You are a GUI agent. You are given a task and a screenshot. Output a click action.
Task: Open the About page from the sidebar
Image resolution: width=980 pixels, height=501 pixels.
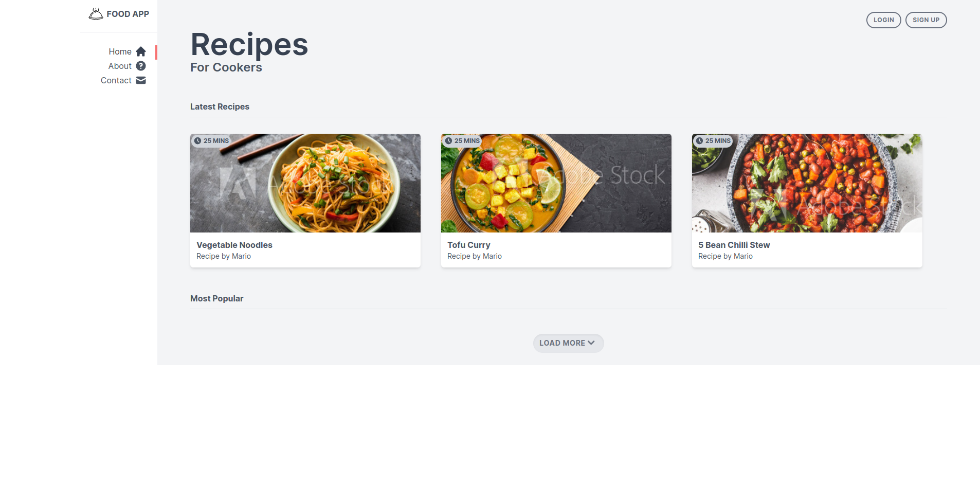point(120,66)
